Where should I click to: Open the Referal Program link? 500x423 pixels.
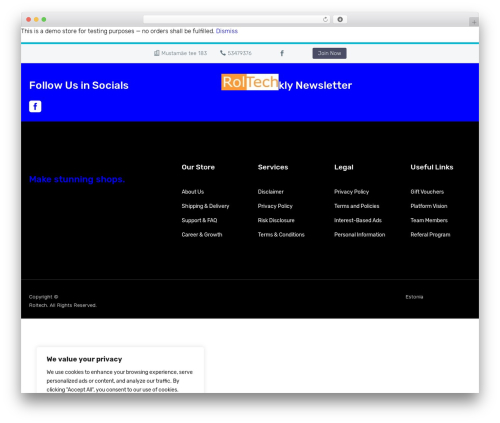(x=430, y=235)
